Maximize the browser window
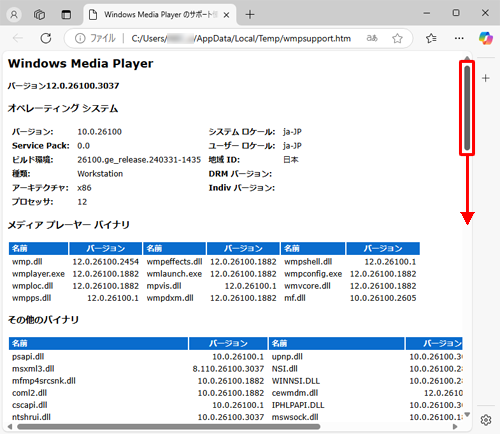Screen dimensions: 500x434 tap(456, 13)
